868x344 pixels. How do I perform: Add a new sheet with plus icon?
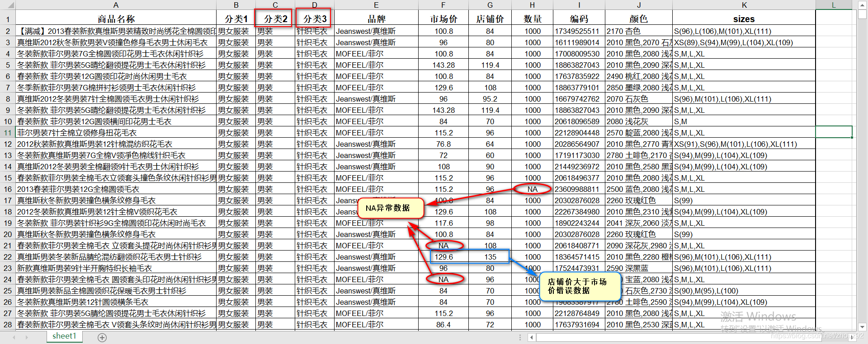[x=102, y=337]
